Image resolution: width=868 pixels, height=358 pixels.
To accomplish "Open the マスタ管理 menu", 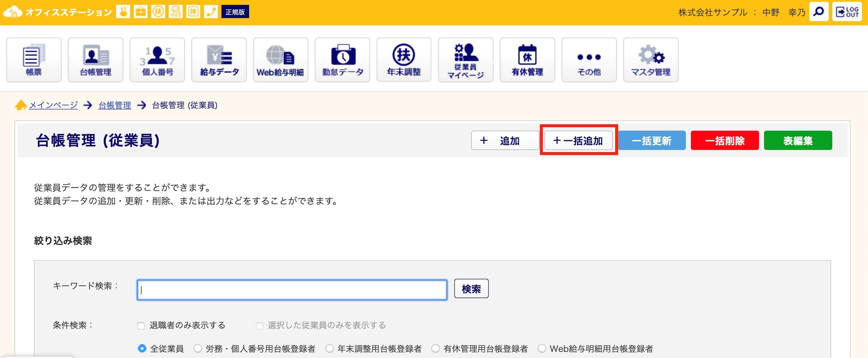I will (x=651, y=60).
